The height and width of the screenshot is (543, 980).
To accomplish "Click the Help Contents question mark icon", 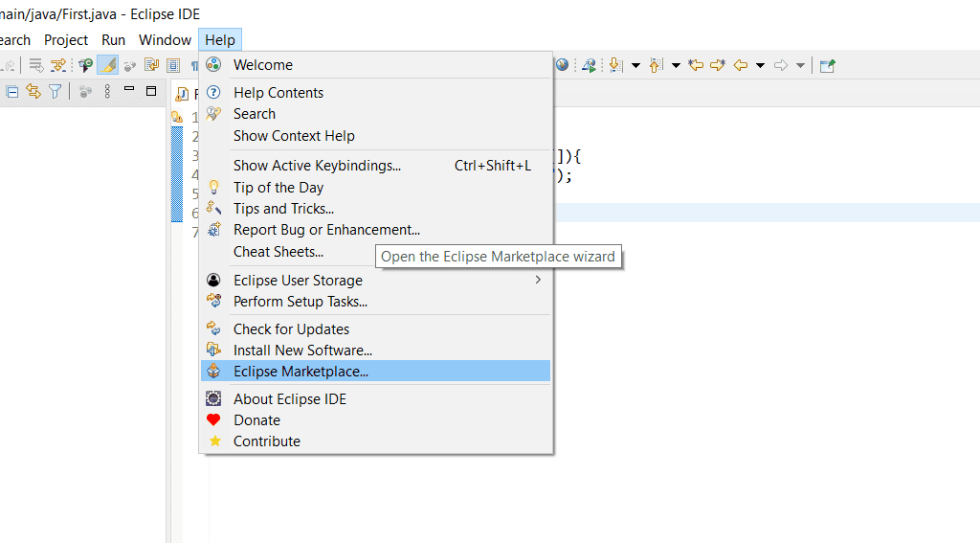I will pyautogui.click(x=213, y=92).
